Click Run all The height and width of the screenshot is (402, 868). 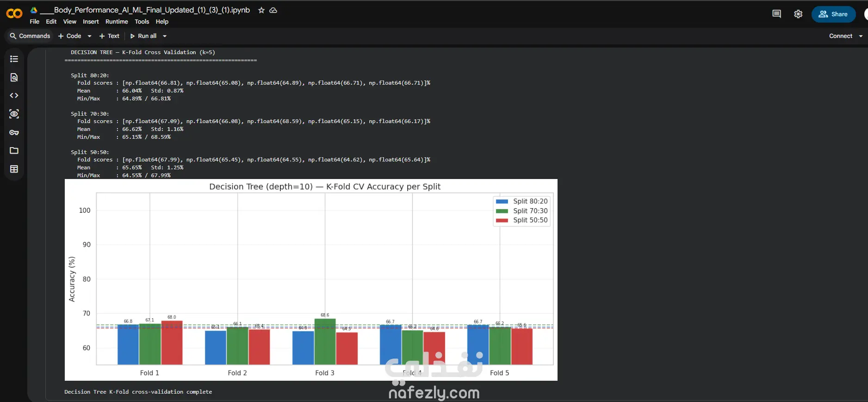pos(143,36)
